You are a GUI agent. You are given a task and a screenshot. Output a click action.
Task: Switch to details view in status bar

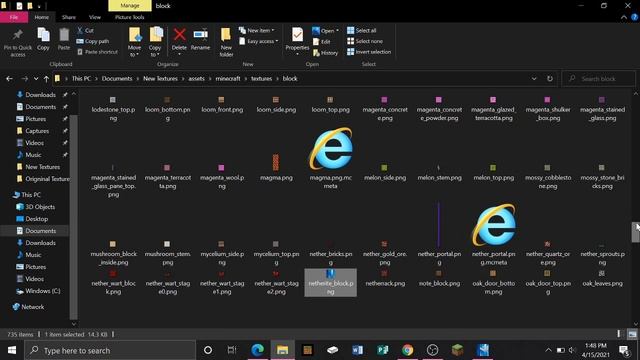coord(619,334)
